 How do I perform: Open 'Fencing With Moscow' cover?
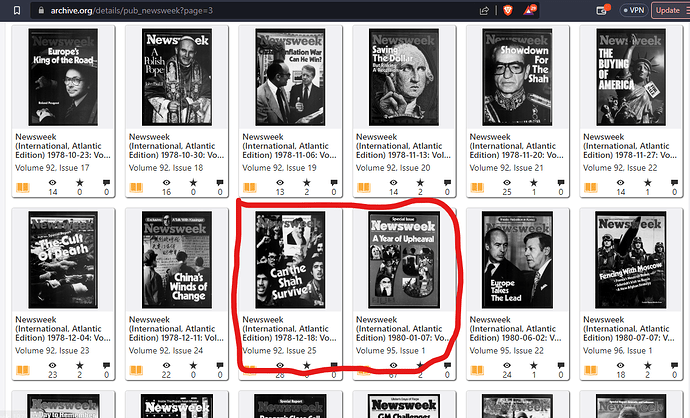[631, 260]
